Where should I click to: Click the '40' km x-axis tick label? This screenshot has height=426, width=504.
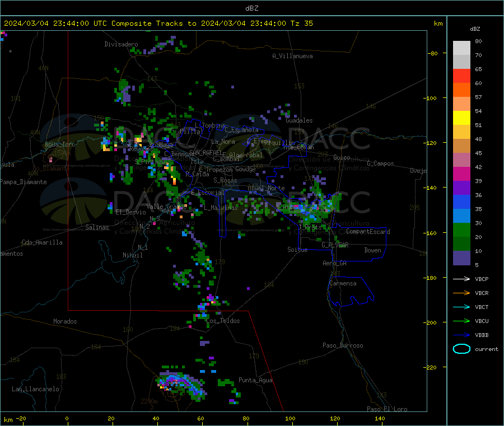(156, 418)
